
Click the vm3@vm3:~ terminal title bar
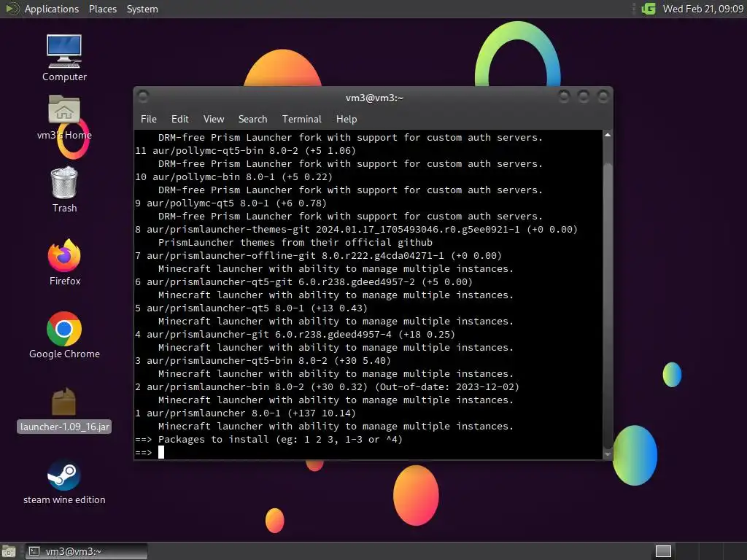tap(374, 98)
